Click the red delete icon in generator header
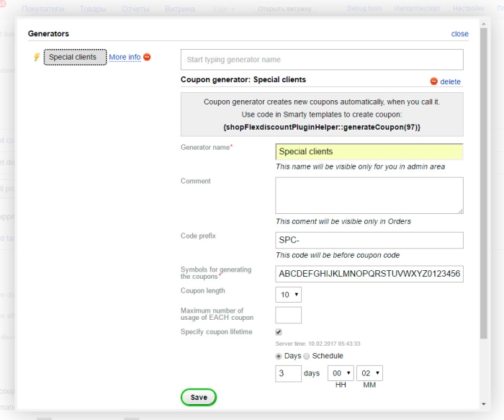The image size is (504, 420). pyautogui.click(x=433, y=81)
